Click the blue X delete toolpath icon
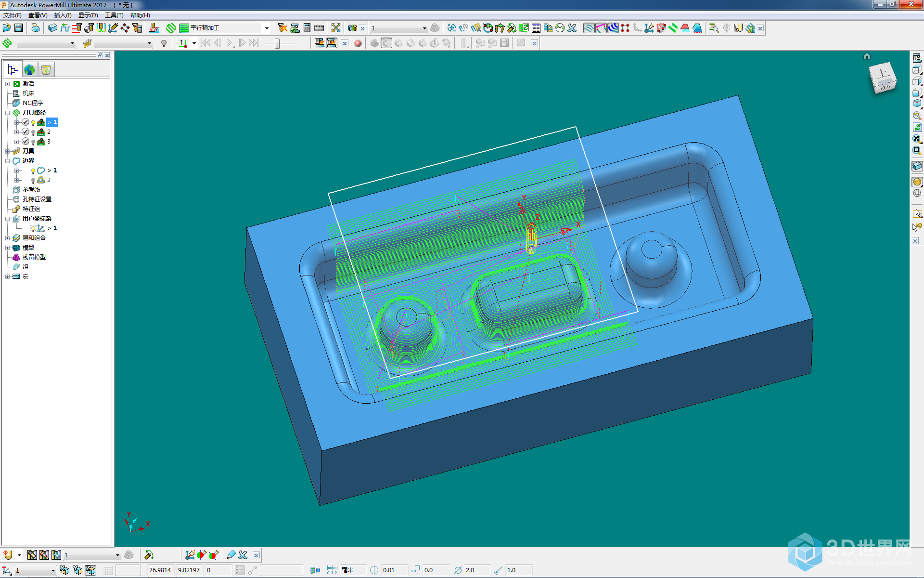 pyautogui.click(x=572, y=28)
